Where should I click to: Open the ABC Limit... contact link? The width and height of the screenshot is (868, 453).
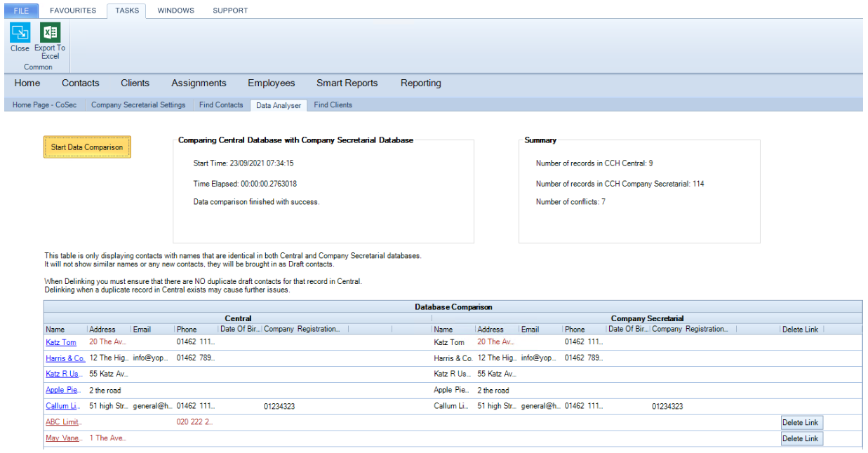tap(64, 422)
